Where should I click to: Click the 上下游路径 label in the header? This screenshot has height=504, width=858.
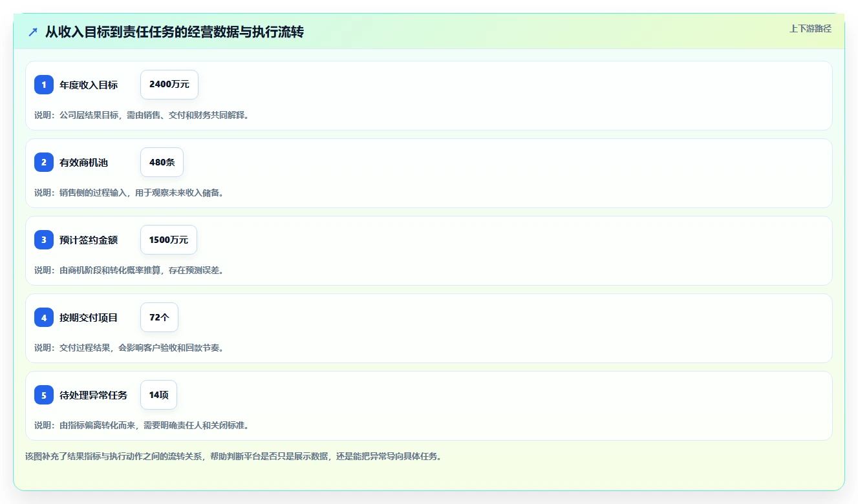pyautogui.click(x=810, y=28)
